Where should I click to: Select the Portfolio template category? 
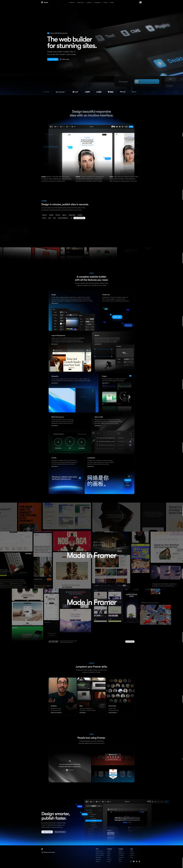click(51, 215)
